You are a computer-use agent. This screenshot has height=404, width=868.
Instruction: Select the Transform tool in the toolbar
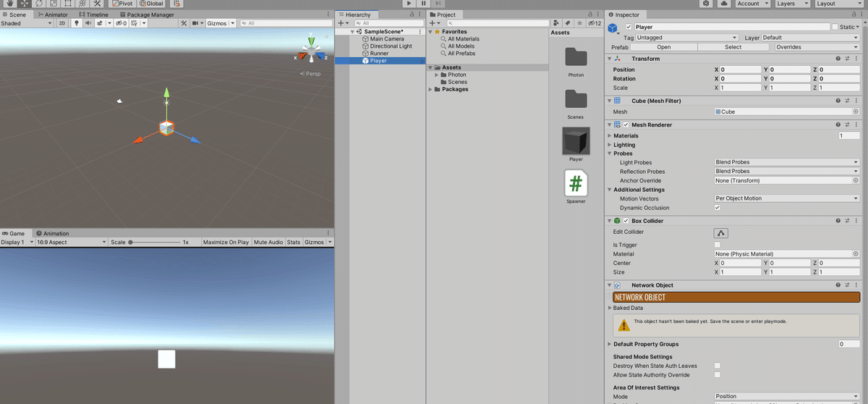coord(82,4)
